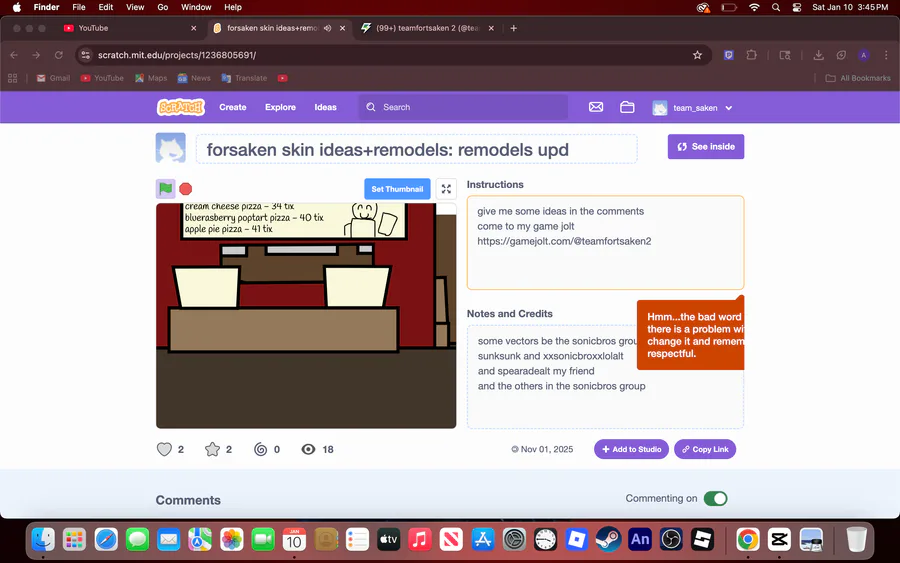Image resolution: width=900 pixels, height=563 pixels.
Task: Open Chrome three-dot menu
Action: pos(886,55)
